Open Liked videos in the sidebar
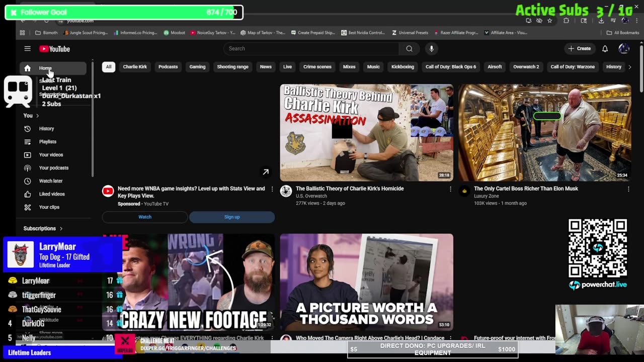The width and height of the screenshot is (644, 362). tap(53, 194)
